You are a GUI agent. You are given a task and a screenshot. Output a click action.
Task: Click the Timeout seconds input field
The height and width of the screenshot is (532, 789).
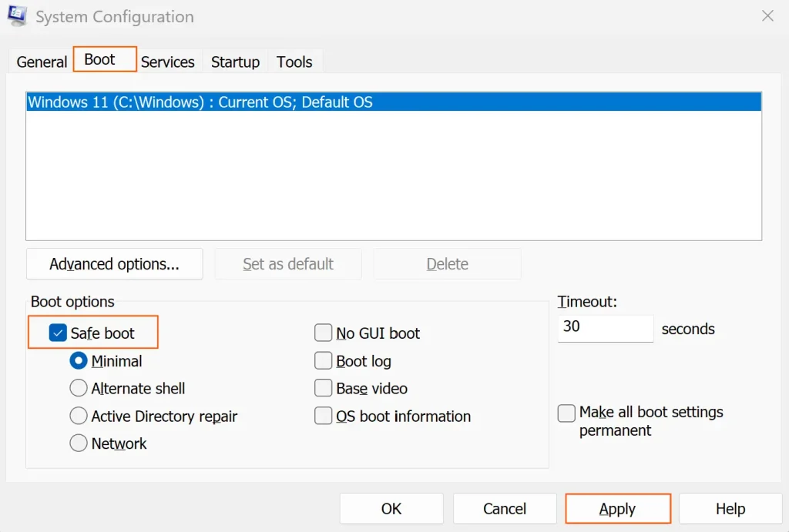pyautogui.click(x=606, y=328)
